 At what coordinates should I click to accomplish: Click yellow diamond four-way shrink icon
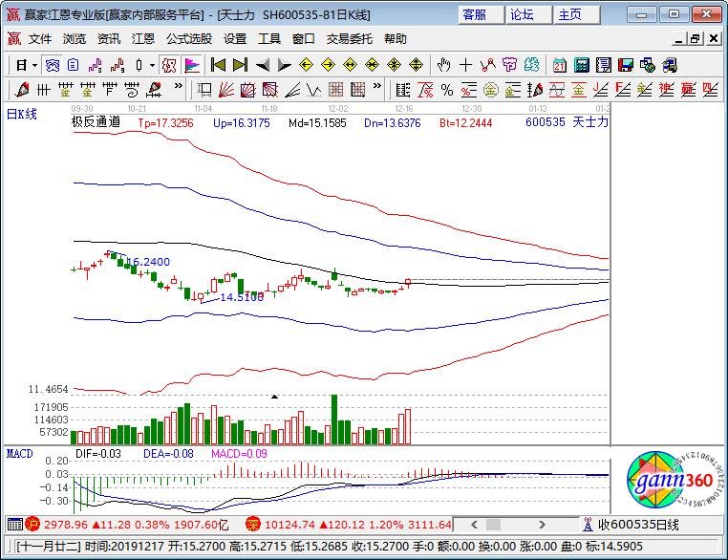395,65
